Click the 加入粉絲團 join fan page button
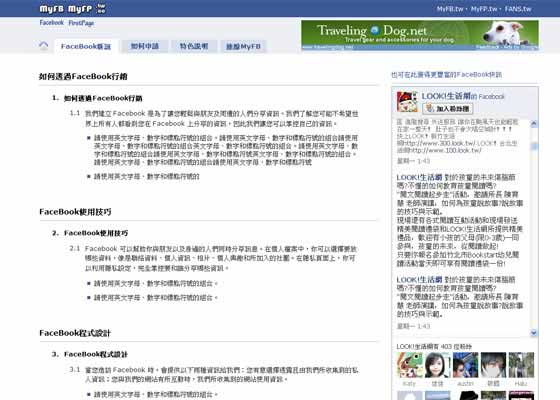 tap(448, 108)
